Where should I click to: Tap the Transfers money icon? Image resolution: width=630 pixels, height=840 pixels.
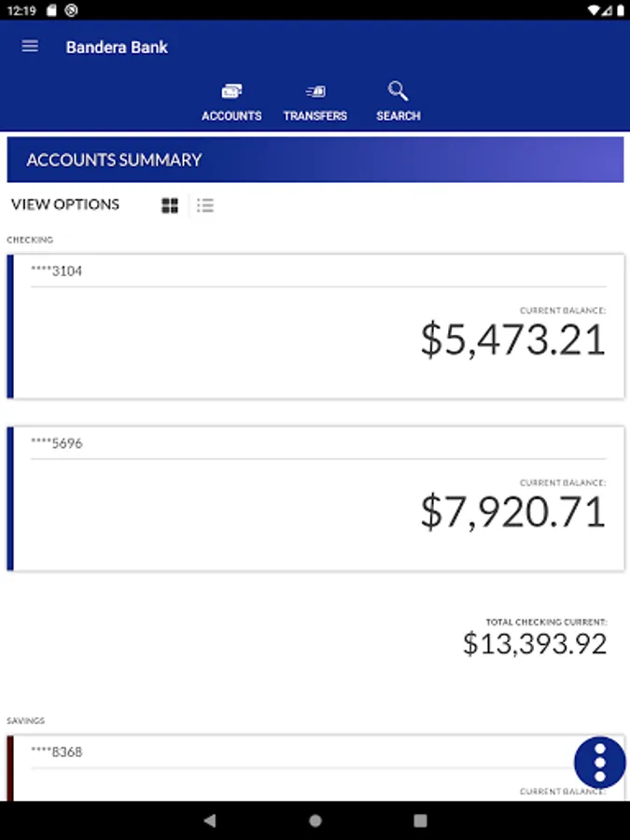click(315, 91)
